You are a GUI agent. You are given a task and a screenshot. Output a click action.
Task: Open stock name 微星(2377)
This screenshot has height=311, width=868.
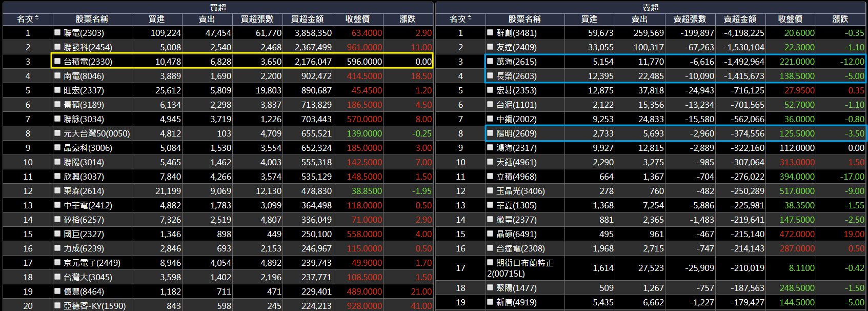click(516, 220)
